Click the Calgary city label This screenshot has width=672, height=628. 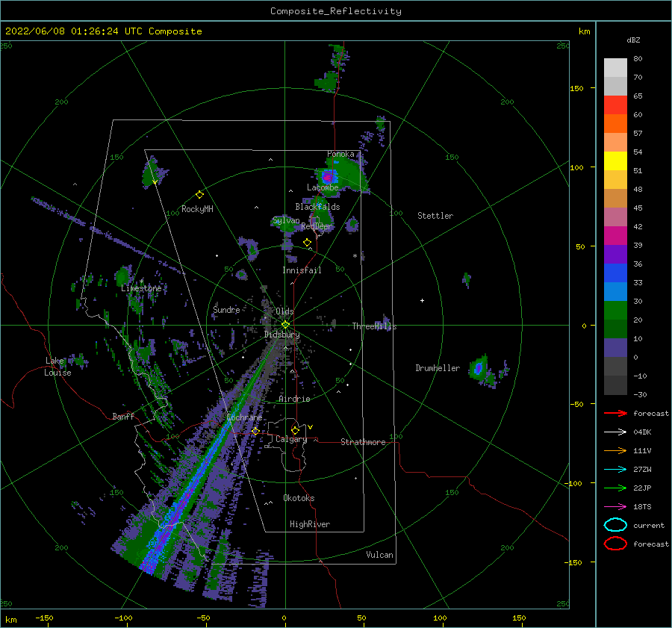click(291, 439)
